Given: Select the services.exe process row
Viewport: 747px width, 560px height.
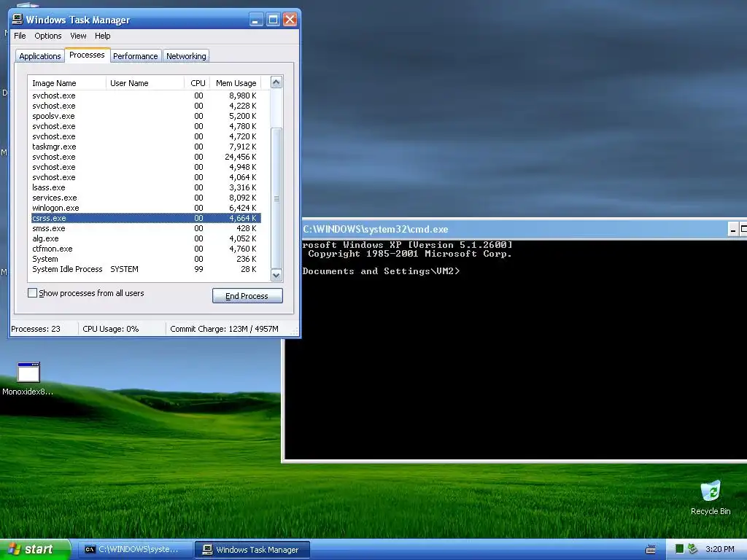Looking at the screenshot, I should click(146, 198).
